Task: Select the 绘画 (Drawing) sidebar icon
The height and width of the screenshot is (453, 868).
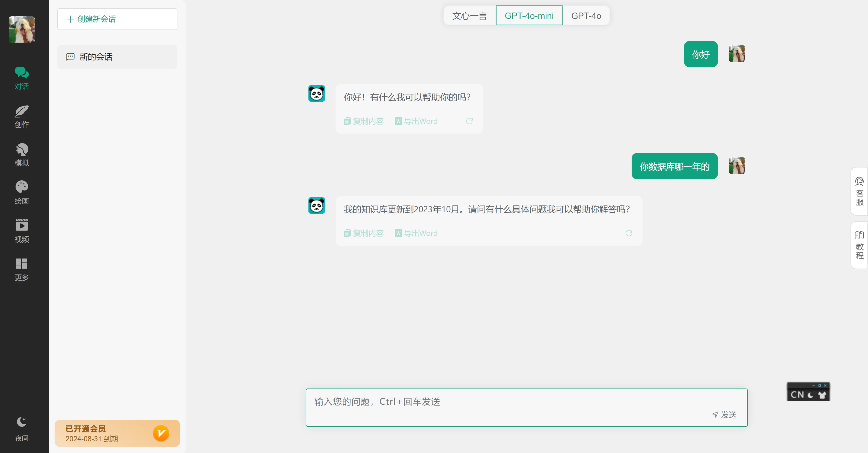Action: tap(22, 193)
